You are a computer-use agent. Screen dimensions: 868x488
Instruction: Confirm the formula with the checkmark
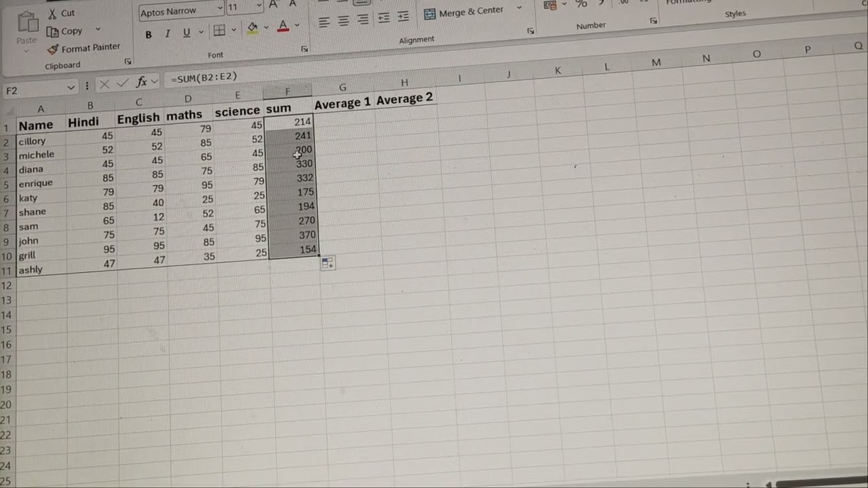(x=123, y=83)
